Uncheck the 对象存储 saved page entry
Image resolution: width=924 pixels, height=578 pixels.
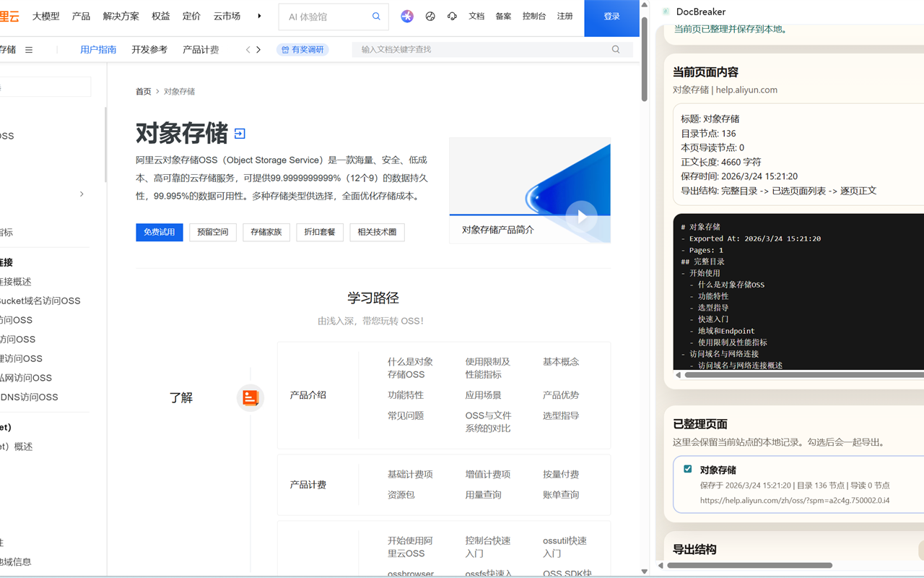(x=687, y=468)
